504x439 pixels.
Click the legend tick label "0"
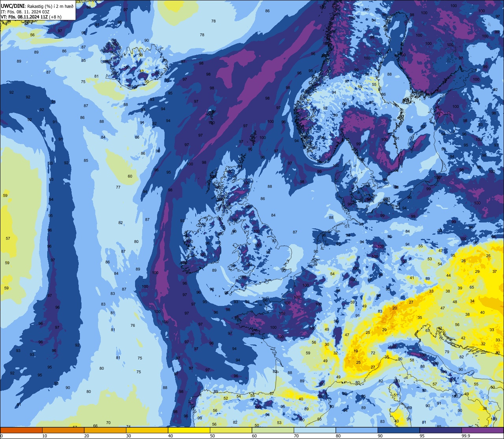[x=2, y=436]
